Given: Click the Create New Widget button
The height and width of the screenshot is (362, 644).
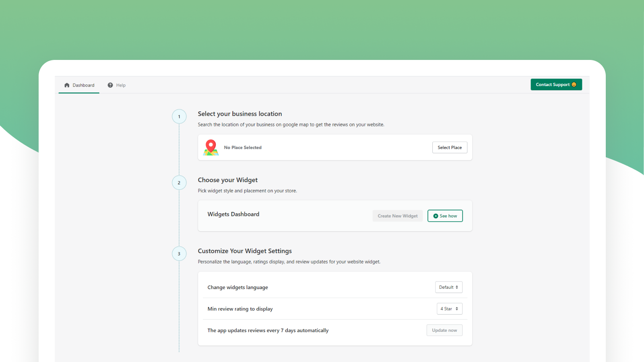Looking at the screenshot, I should coord(398,216).
